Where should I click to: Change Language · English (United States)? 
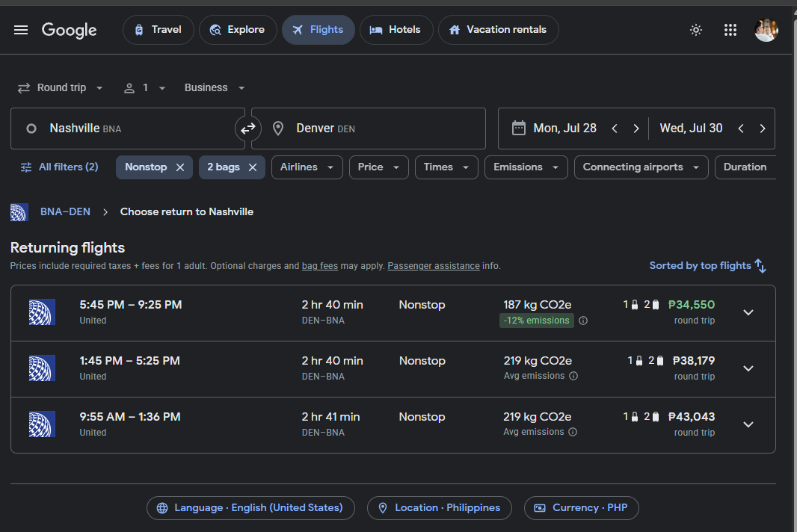point(250,508)
